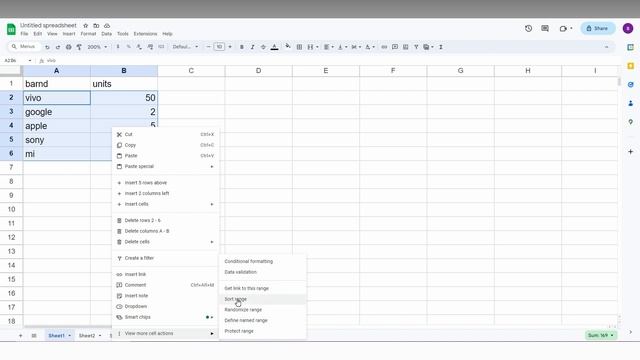Click the insert chart toolbar icon
This screenshot has width=640, height=360.
[x=405, y=47]
